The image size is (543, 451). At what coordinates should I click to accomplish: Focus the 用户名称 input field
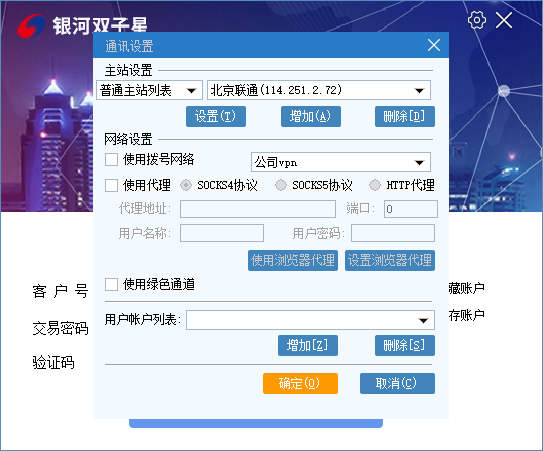tap(222, 233)
